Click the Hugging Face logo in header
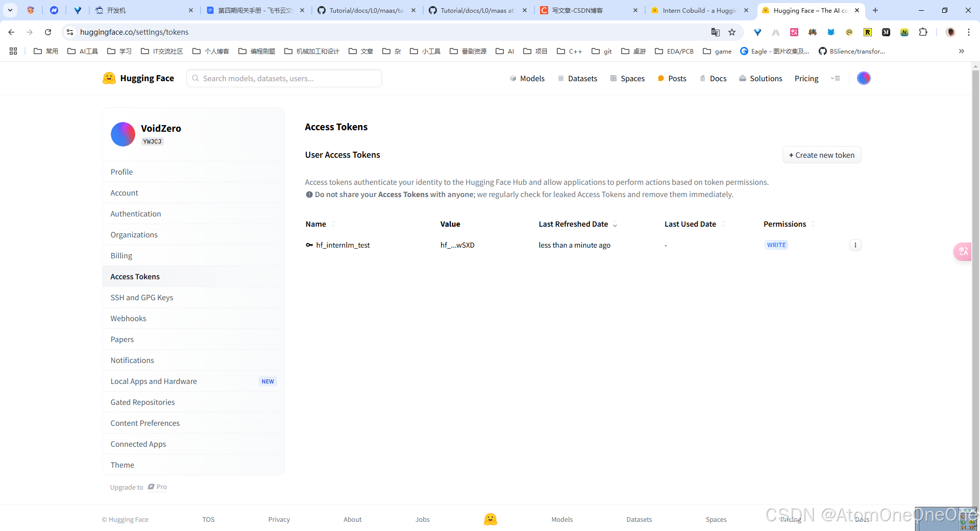Screen dimensions: 980x531 138,78
